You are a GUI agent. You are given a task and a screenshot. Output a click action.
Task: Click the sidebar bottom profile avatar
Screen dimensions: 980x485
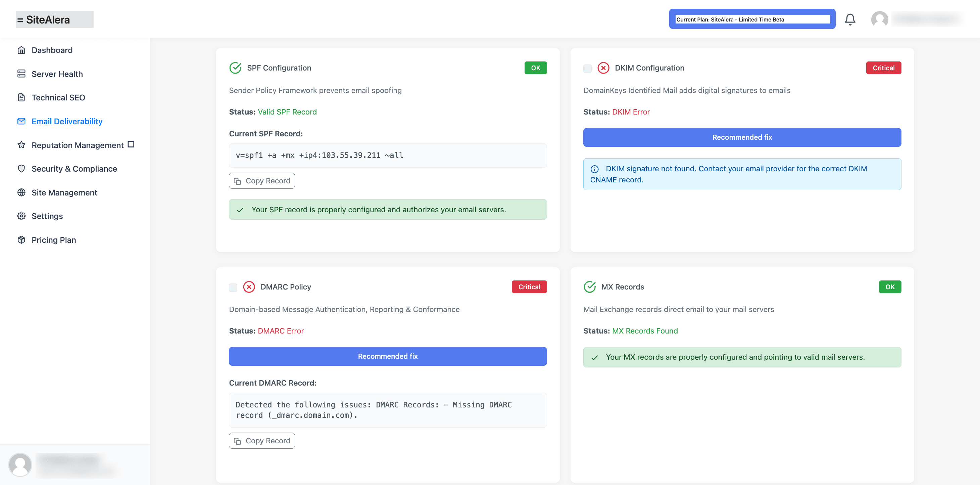[x=20, y=465]
